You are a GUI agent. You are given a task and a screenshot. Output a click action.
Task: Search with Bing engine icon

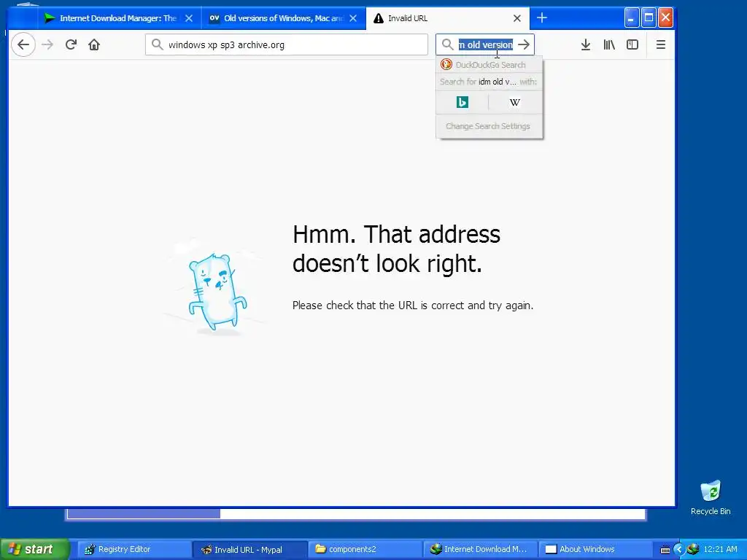tap(462, 102)
